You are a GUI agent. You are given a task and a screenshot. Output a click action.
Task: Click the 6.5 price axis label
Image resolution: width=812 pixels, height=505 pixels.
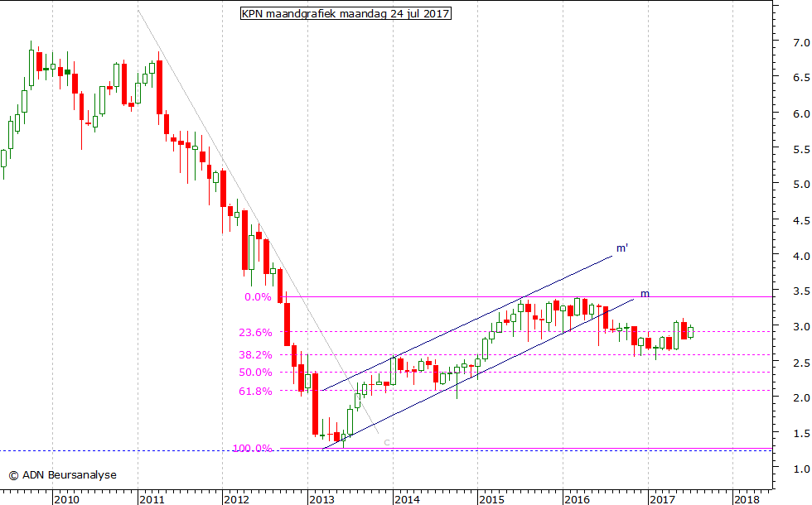point(801,78)
